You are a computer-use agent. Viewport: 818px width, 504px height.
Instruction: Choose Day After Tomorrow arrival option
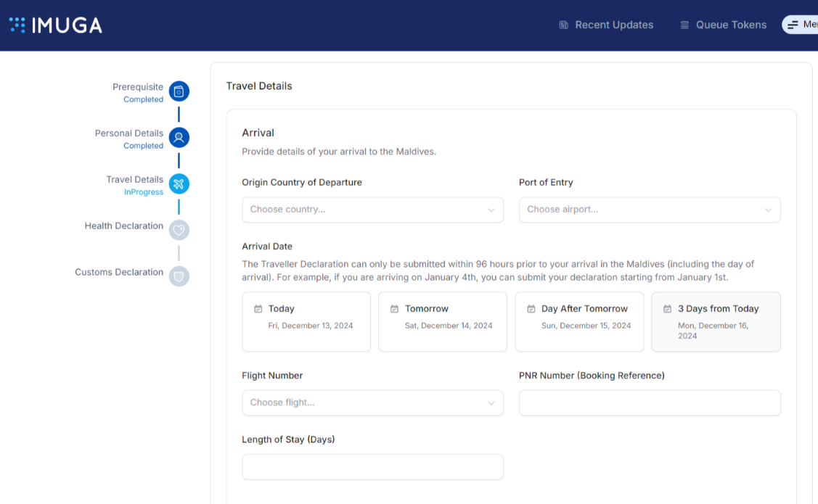(579, 321)
